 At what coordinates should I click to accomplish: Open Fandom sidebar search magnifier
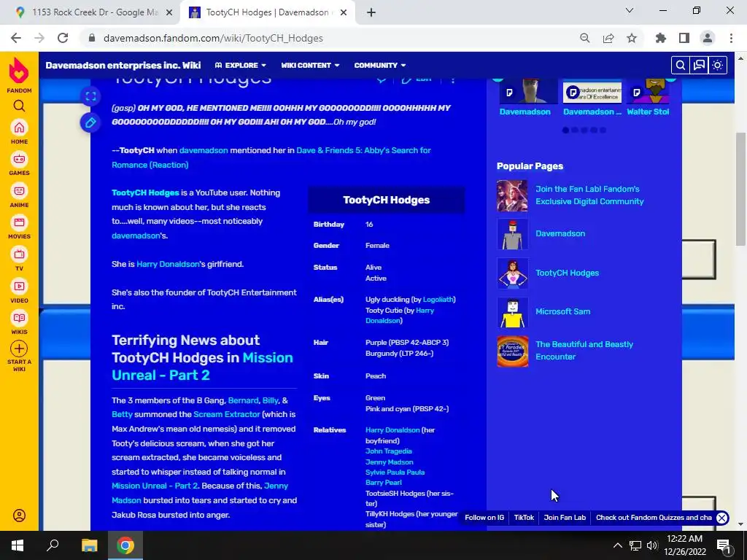click(x=19, y=106)
